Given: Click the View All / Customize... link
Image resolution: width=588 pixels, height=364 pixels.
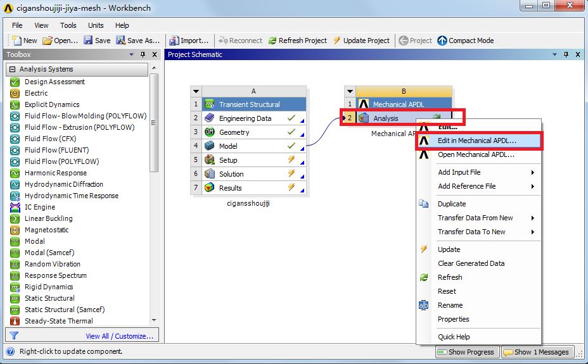Looking at the screenshot, I should [x=119, y=336].
